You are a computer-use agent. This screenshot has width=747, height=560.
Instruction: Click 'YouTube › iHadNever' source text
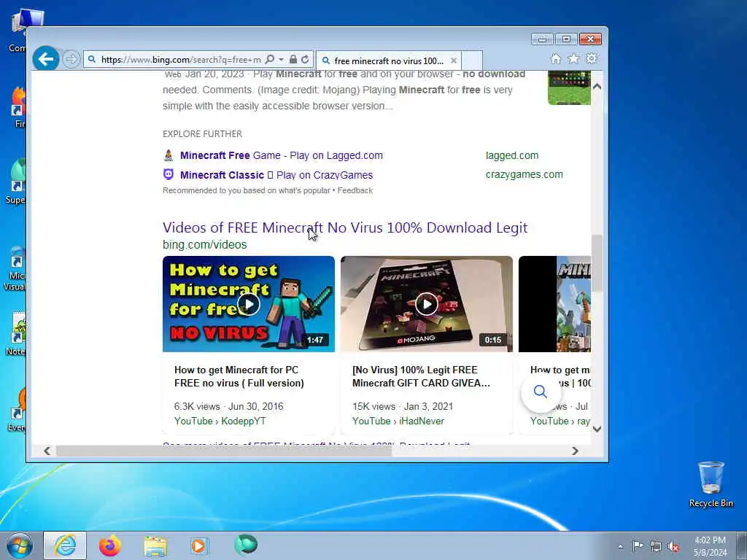tap(398, 421)
